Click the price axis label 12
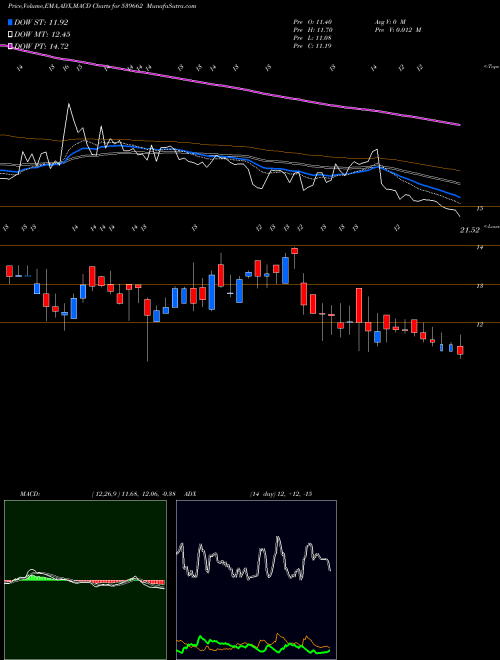Image resolution: width=500 pixels, height=660 pixels. 480,325
